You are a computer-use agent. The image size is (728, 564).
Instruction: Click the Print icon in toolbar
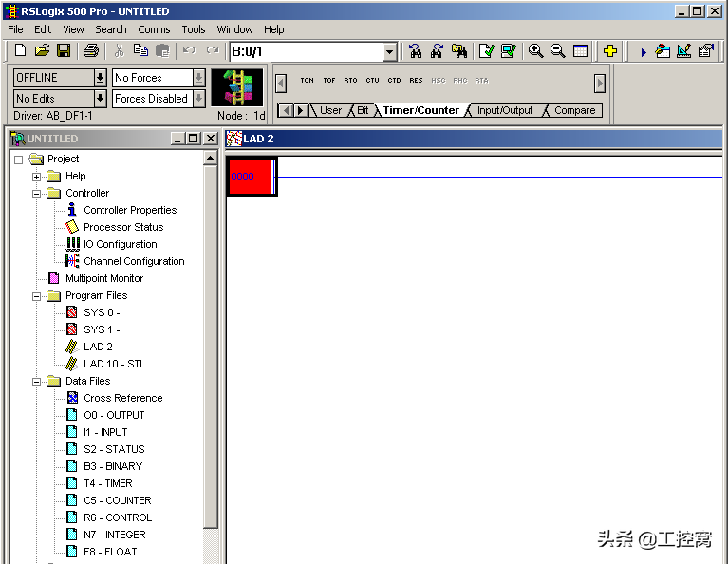tap(90, 51)
